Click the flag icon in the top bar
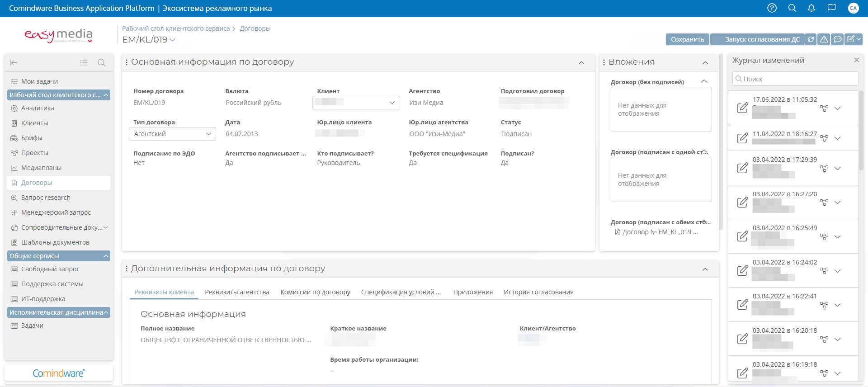This screenshot has width=868, height=387. click(831, 8)
